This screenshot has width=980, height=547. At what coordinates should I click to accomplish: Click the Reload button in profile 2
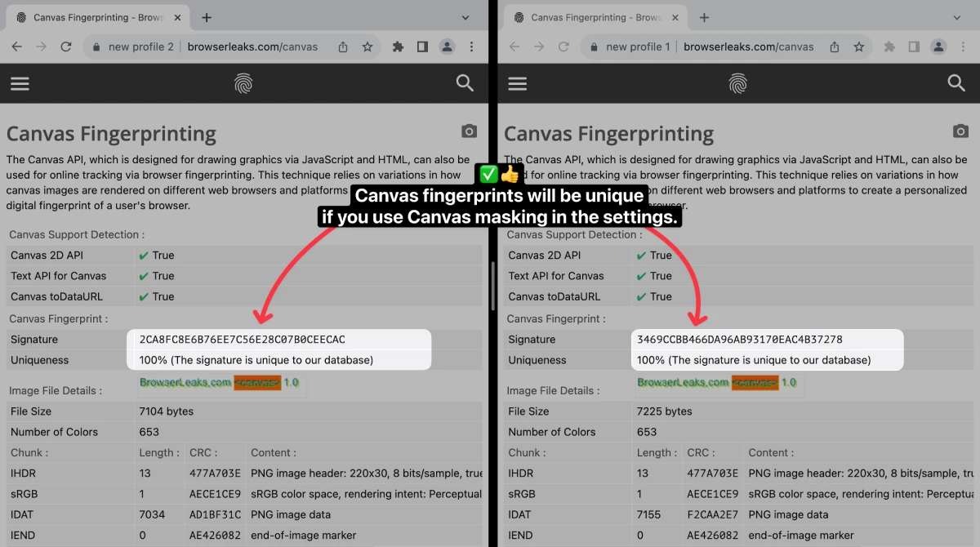[x=66, y=47]
